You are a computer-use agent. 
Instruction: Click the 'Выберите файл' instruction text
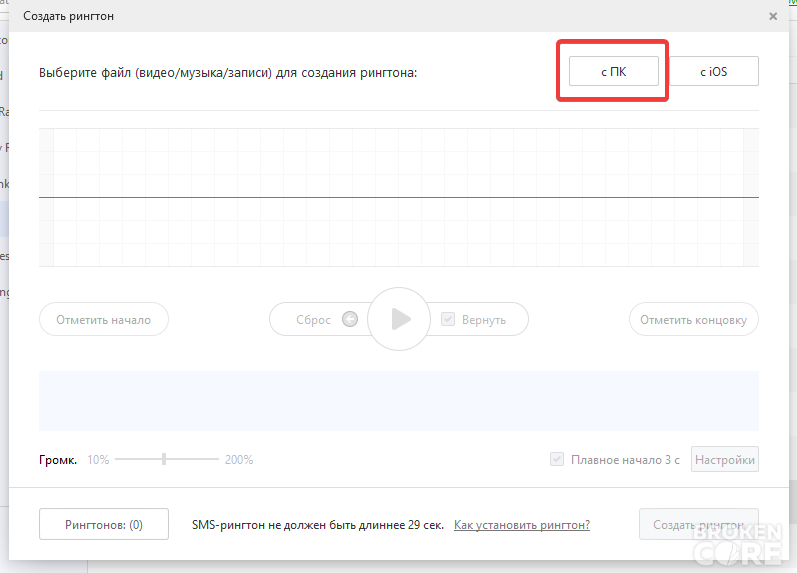pos(228,73)
